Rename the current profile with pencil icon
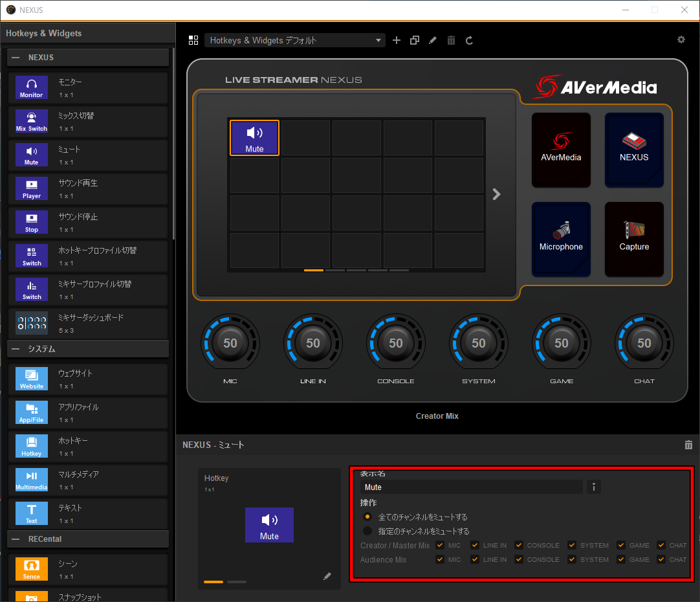This screenshot has width=700, height=602. pyautogui.click(x=433, y=41)
